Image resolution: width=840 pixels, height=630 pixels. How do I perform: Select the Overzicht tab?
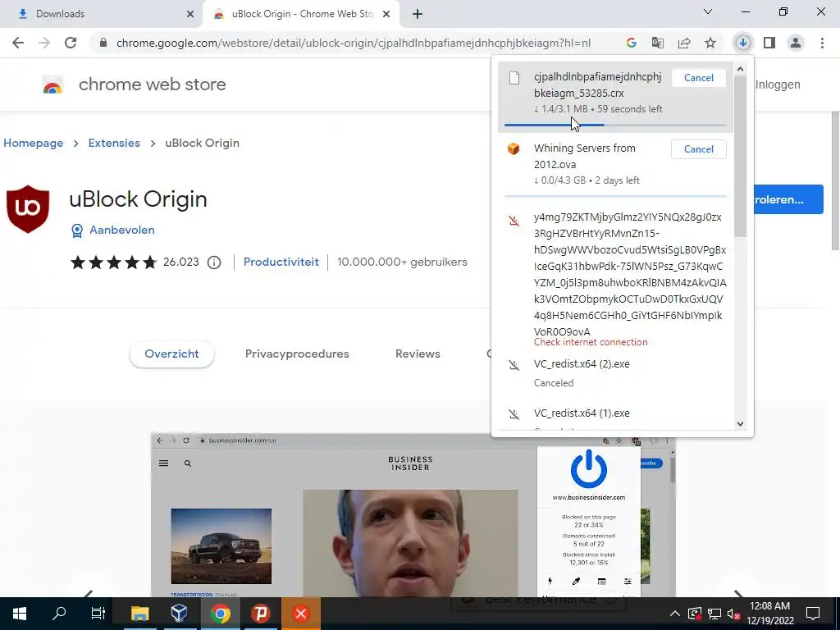(x=171, y=354)
